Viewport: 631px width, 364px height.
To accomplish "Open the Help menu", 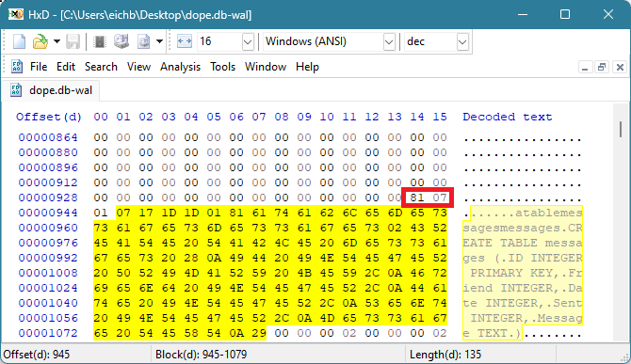I will tap(307, 67).
